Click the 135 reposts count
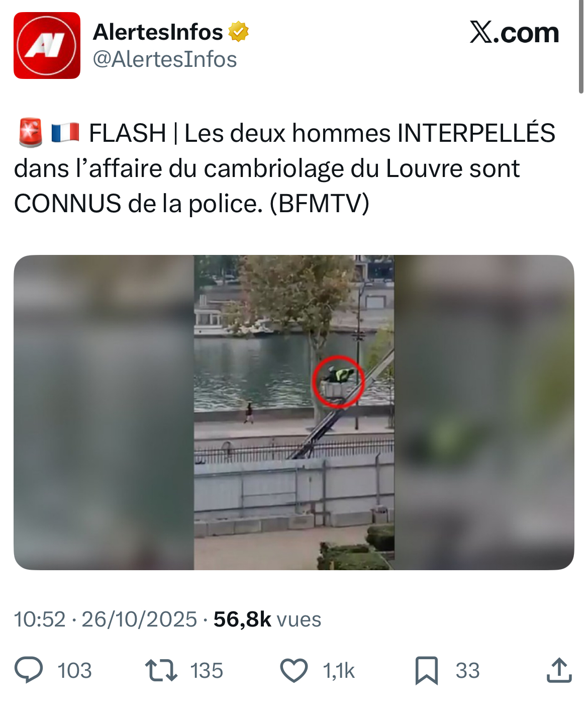588x712 pixels. click(207, 671)
